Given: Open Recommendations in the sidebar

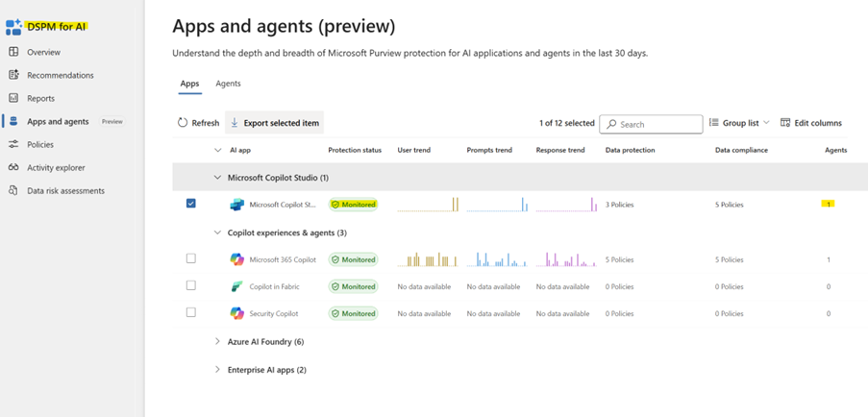Looking at the screenshot, I should click(x=61, y=75).
